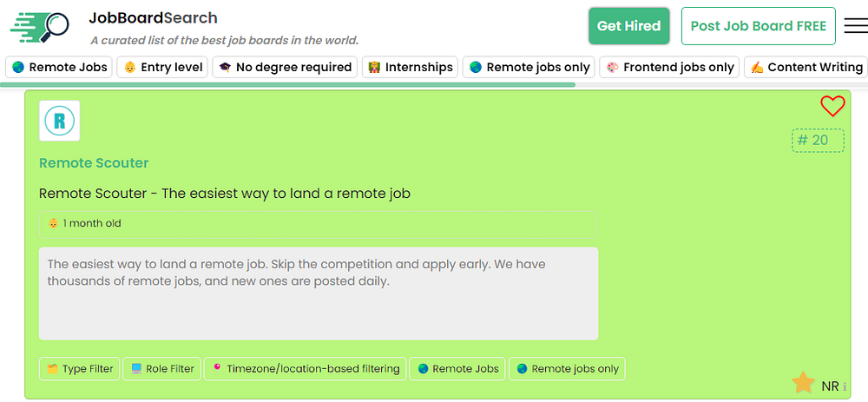
Task: Click Post Job Board FREE button
Action: (758, 26)
